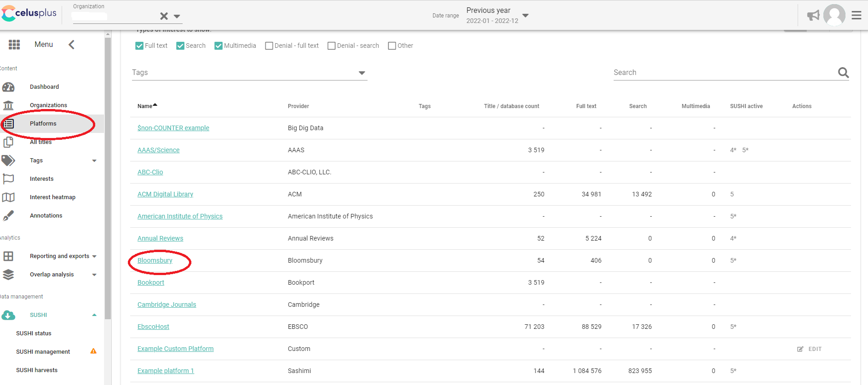
Task: Uncheck the Multimedia checkbox
Action: point(218,46)
